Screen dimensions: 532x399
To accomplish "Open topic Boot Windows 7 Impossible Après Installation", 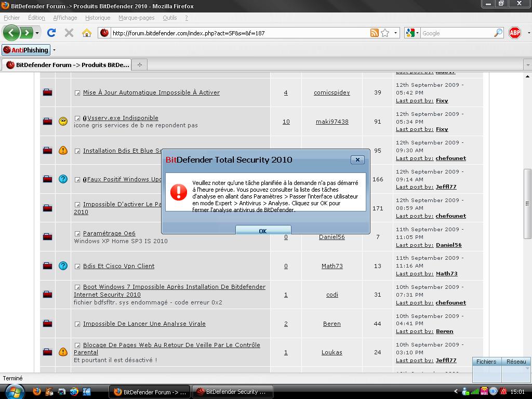I will click(x=170, y=291).
